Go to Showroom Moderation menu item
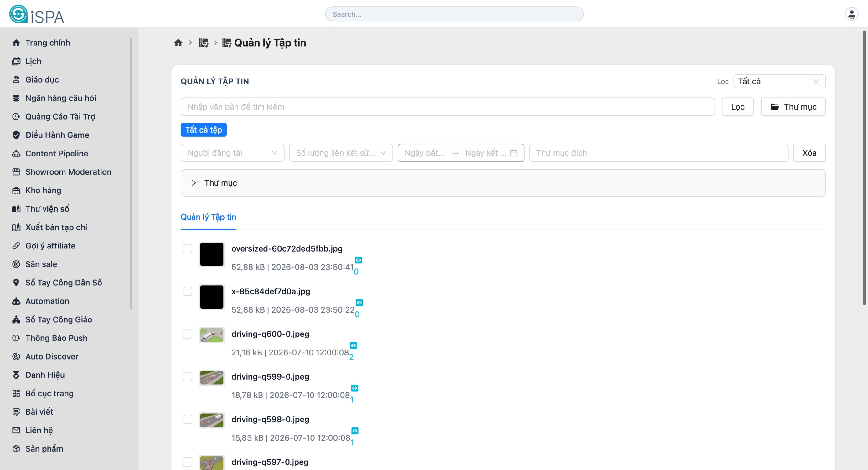The width and height of the screenshot is (868, 470). pyautogui.click(x=68, y=172)
